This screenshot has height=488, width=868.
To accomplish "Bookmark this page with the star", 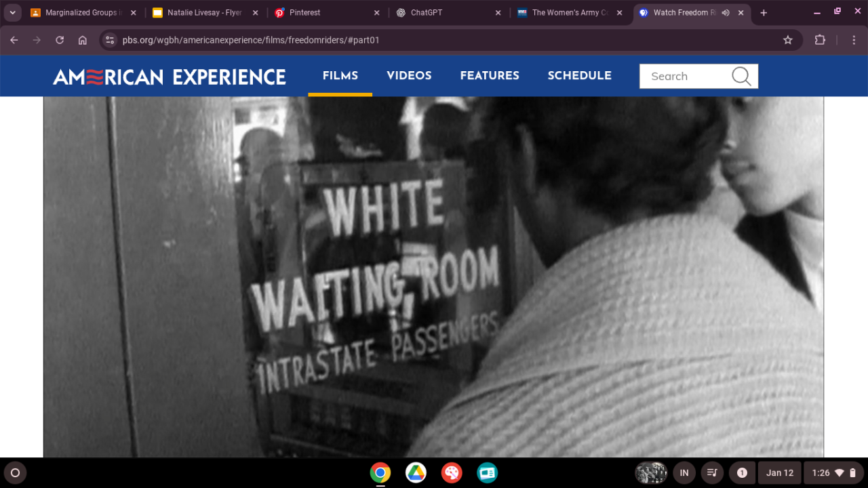I will (x=788, y=40).
